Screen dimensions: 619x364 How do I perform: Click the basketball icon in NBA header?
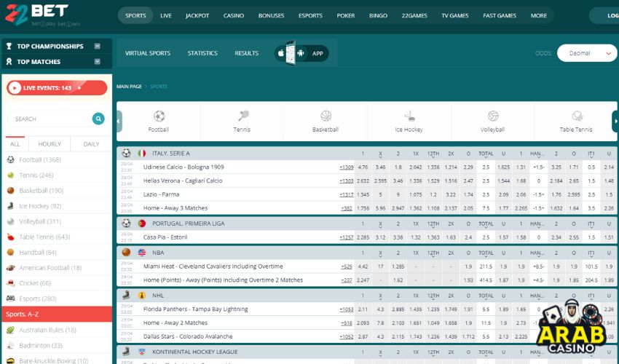click(126, 253)
